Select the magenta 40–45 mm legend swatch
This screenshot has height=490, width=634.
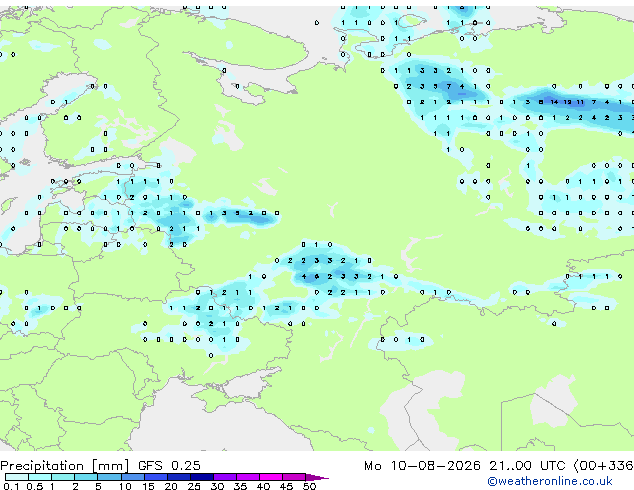click(271, 477)
